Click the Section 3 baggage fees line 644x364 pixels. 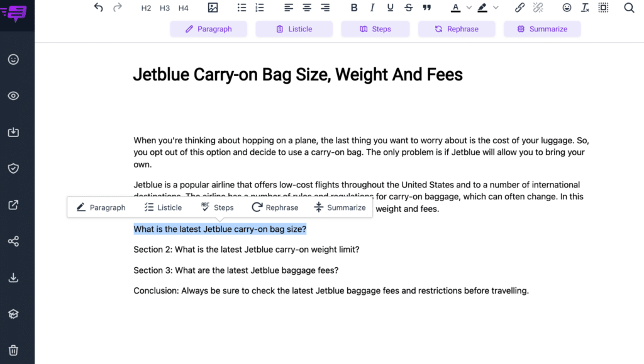point(236,270)
